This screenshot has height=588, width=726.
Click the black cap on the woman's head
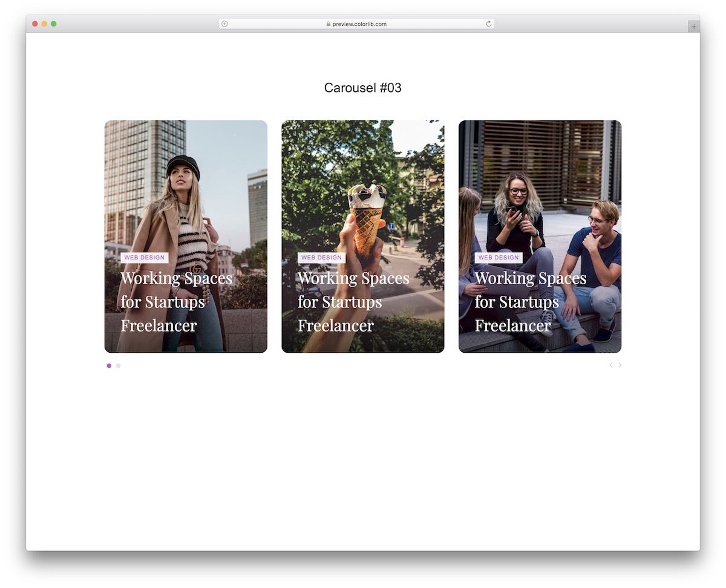(x=183, y=165)
